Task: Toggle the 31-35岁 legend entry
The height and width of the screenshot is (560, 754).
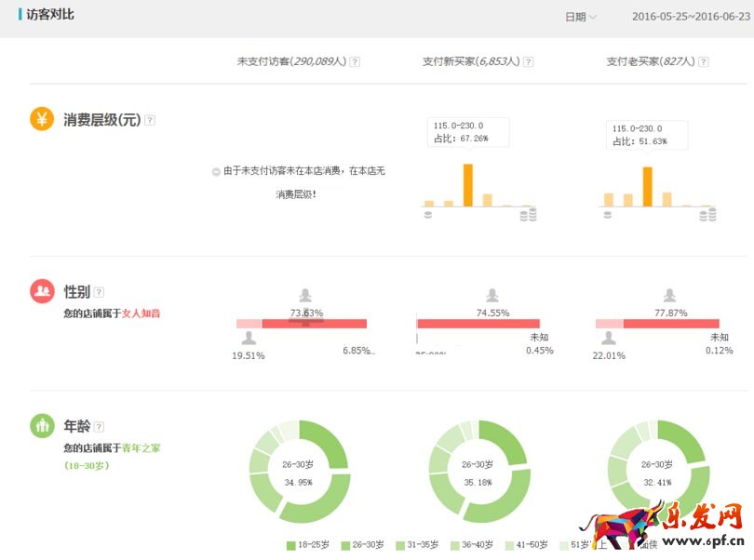Action: [x=417, y=545]
